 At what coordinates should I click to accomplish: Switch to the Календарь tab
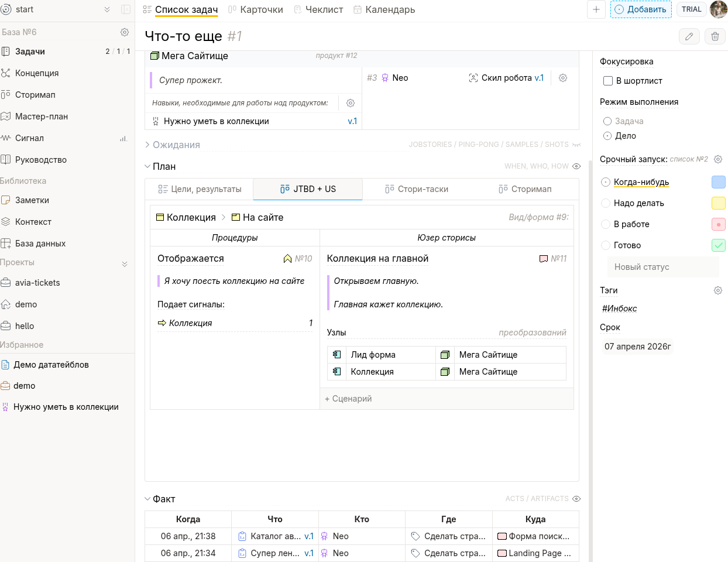click(384, 9)
